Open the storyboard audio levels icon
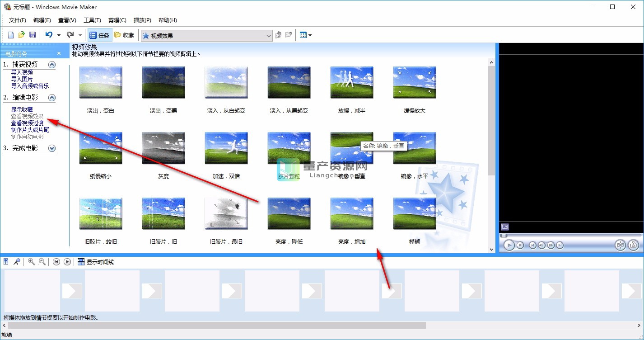Viewport: 644px width, 340px height. 6,262
